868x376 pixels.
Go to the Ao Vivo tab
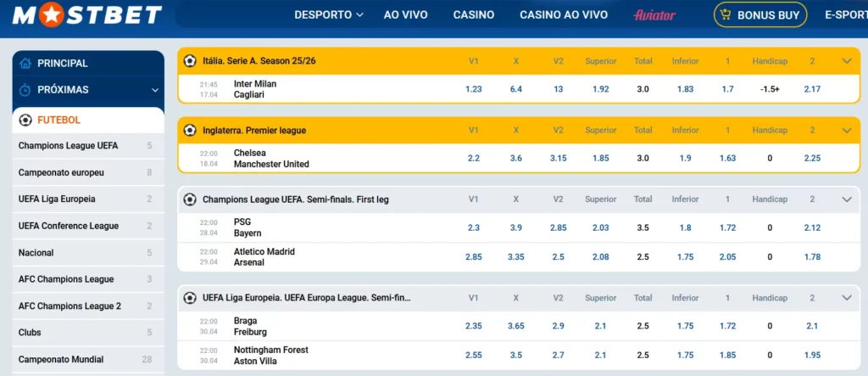click(406, 15)
